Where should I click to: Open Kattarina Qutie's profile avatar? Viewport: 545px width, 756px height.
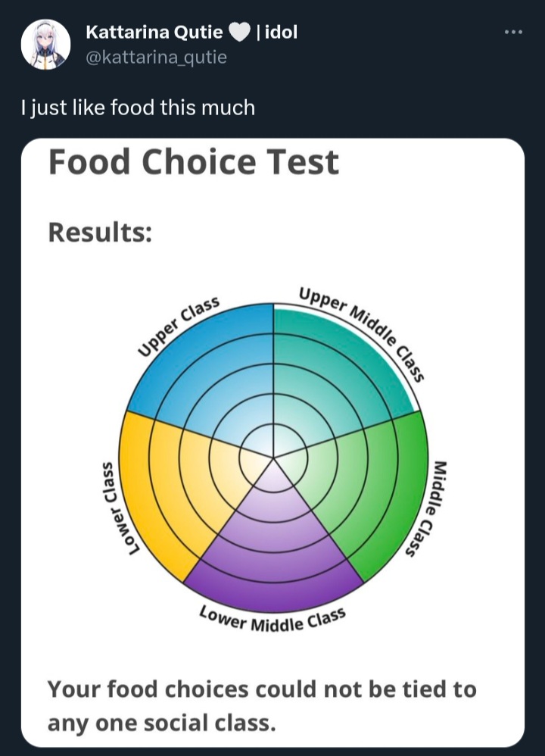(x=45, y=45)
